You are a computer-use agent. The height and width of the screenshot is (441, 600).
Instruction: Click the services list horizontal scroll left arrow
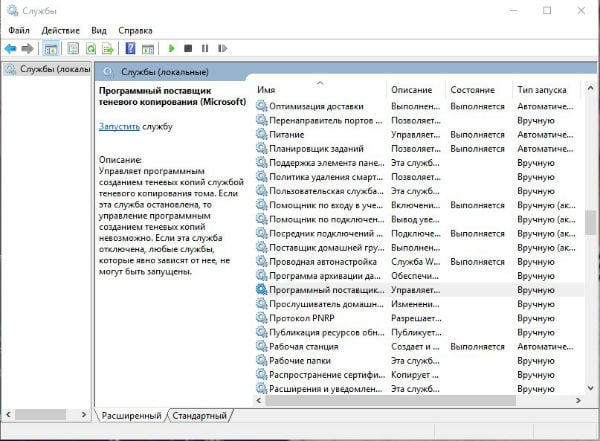[259, 400]
